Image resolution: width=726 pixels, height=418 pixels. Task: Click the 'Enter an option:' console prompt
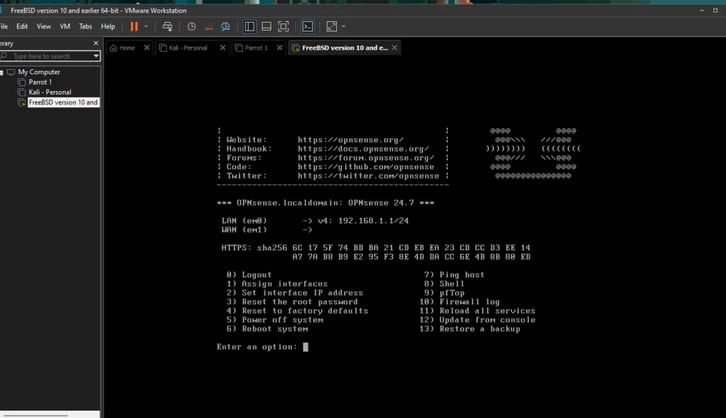coord(257,347)
